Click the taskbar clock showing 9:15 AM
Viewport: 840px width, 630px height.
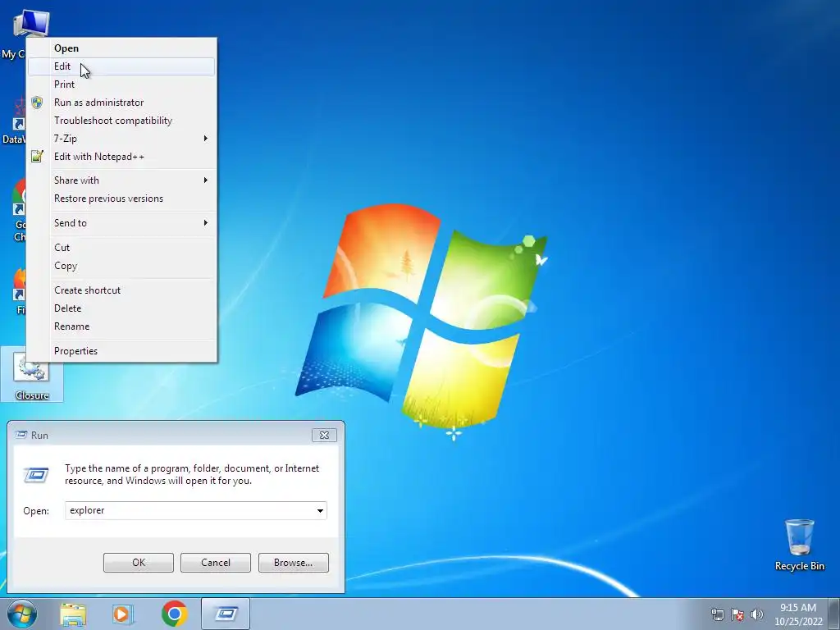point(797,614)
